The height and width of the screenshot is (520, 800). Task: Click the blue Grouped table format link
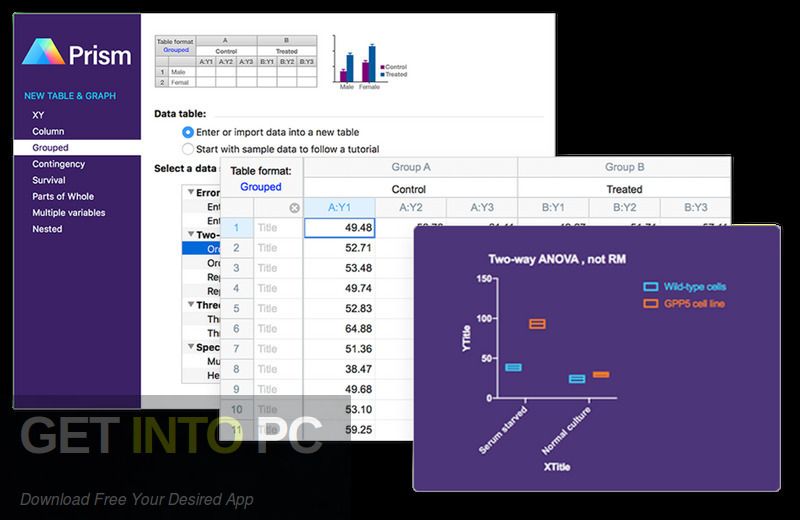point(261,187)
